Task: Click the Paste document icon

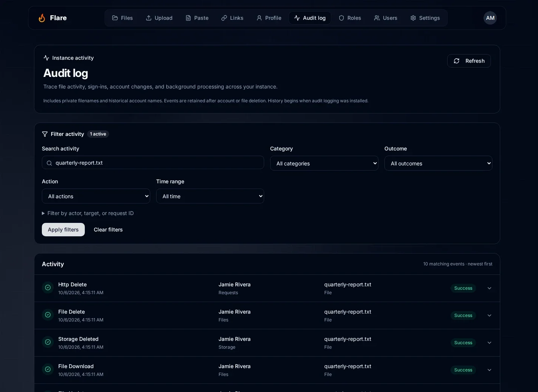Action: pos(188,18)
